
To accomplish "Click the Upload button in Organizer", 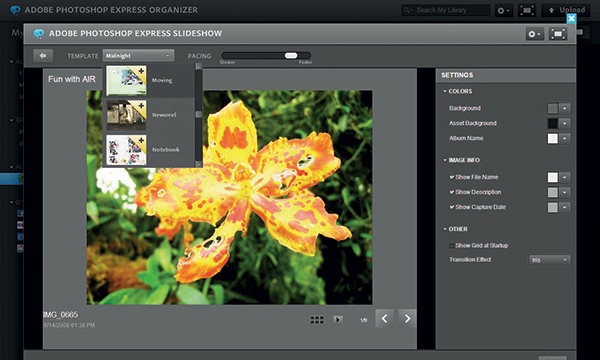I will point(565,10).
